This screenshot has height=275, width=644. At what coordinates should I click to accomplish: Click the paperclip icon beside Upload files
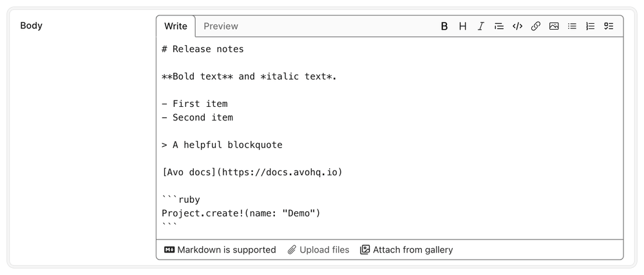point(292,249)
